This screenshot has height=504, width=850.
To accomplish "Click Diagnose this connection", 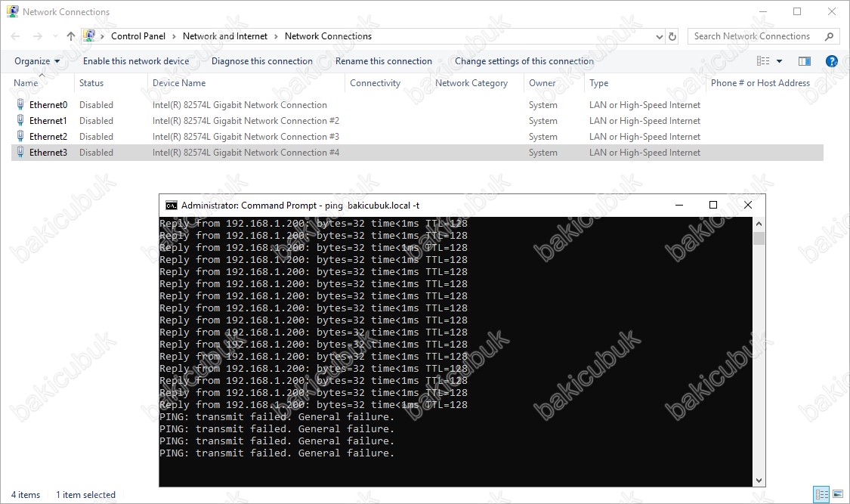I will 262,61.
